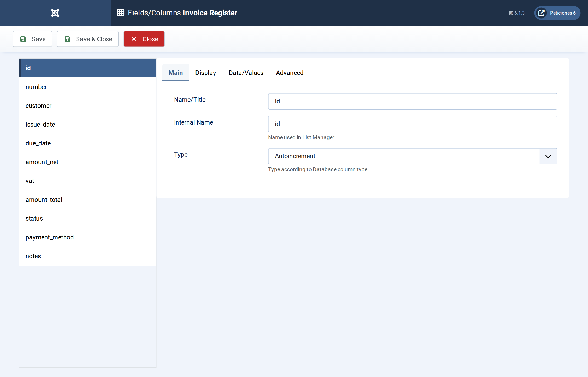Select the id field in the list

coord(88,68)
